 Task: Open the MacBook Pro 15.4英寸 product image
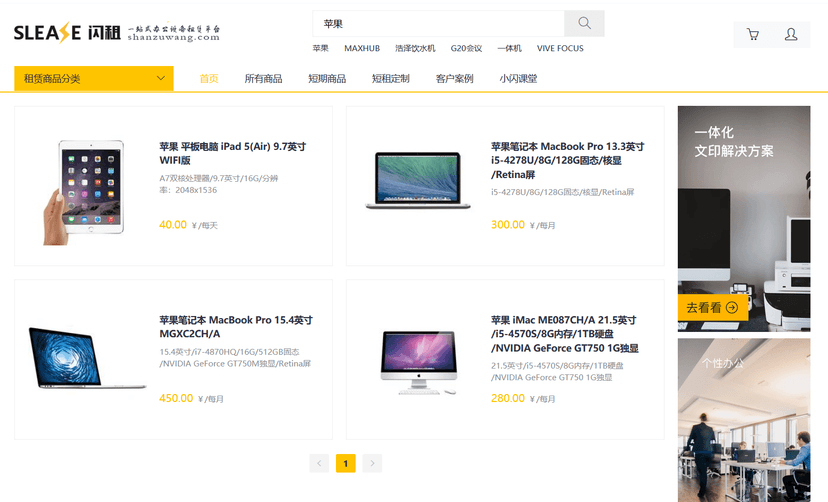point(87,358)
